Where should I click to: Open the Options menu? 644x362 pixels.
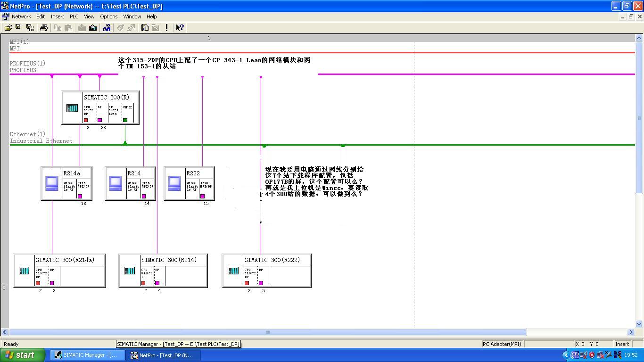pyautogui.click(x=108, y=16)
